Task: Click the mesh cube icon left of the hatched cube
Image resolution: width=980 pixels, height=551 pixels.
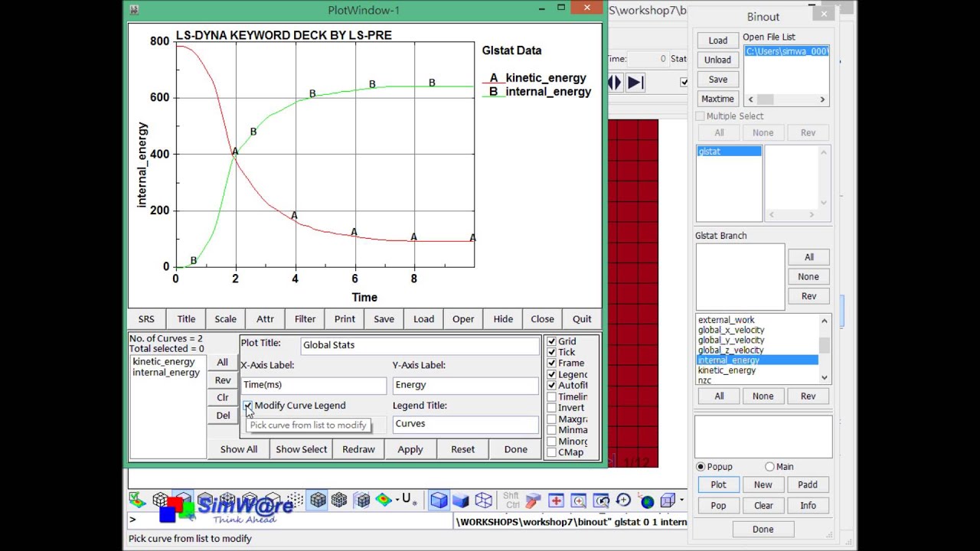Action: pyautogui.click(x=339, y=500)
